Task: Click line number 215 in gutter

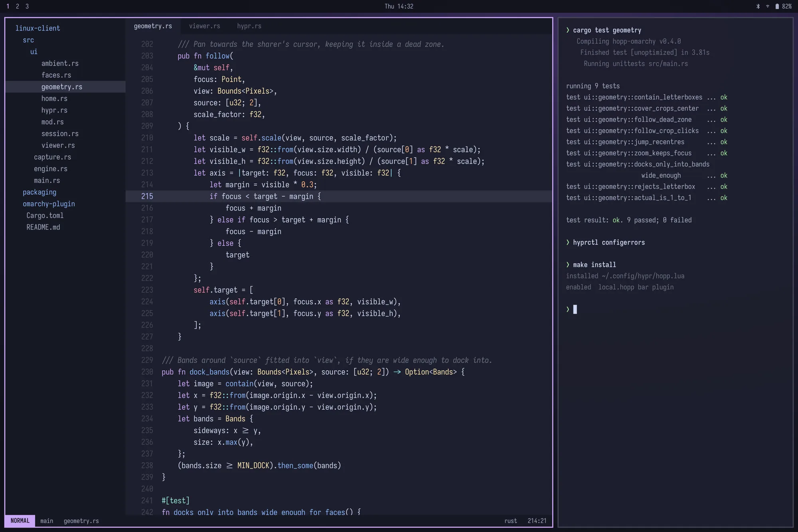Action: click(x=147, y=196)
